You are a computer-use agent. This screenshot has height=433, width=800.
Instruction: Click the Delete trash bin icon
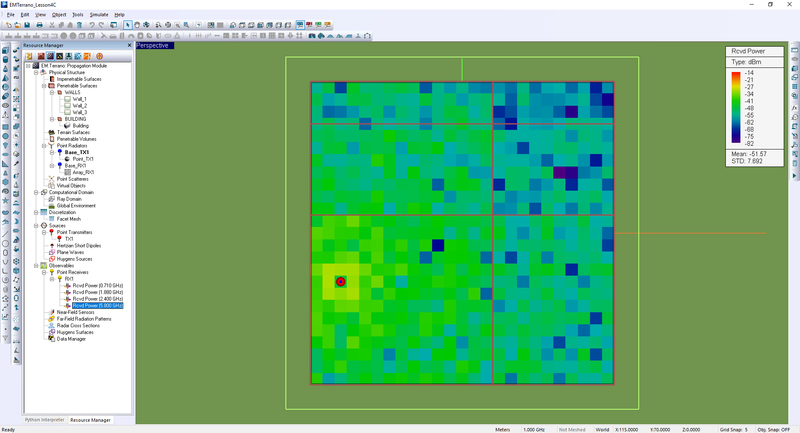(79, 25)
